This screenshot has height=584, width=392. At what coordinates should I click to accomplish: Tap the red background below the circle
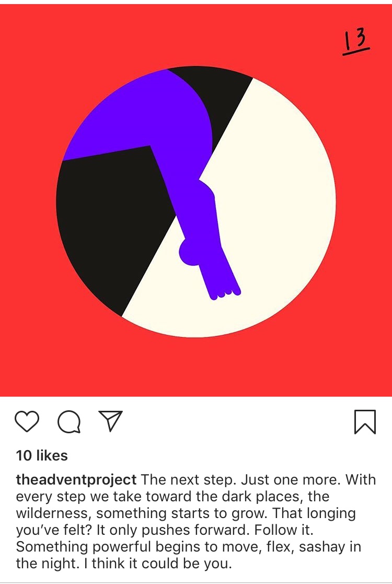point(196,367)
